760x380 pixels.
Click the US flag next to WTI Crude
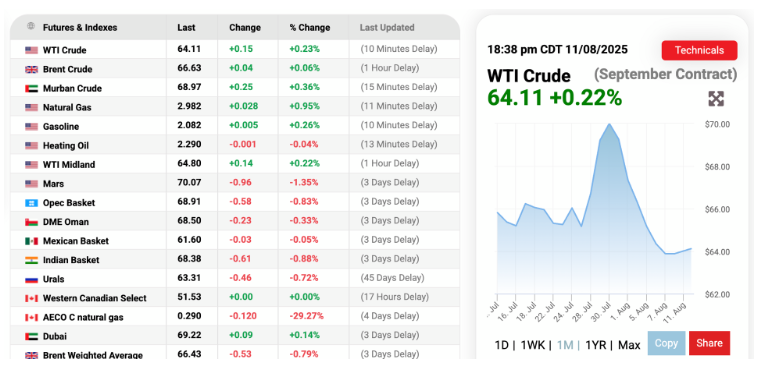pyautogui.click(x=32, y=50)
